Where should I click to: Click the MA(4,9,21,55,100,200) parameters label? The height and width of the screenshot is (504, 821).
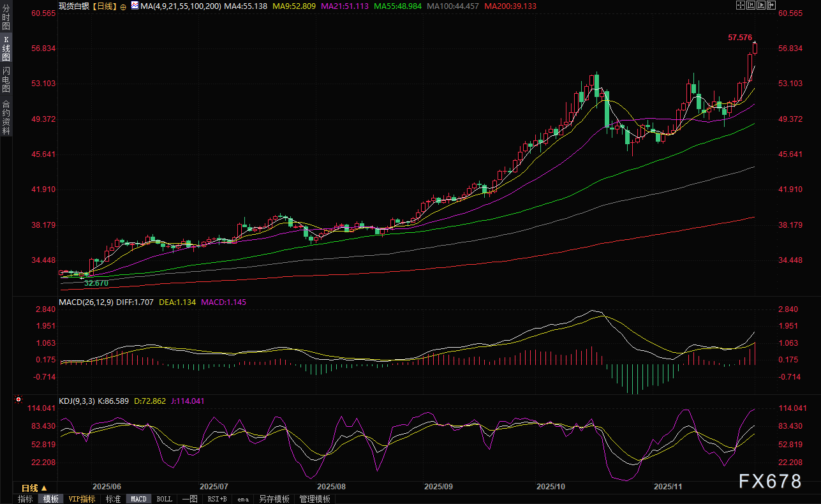click(181, 6)
